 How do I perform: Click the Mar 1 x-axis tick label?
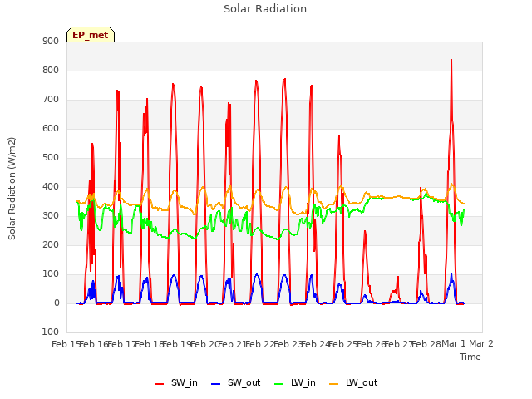(x=454, y=344)
